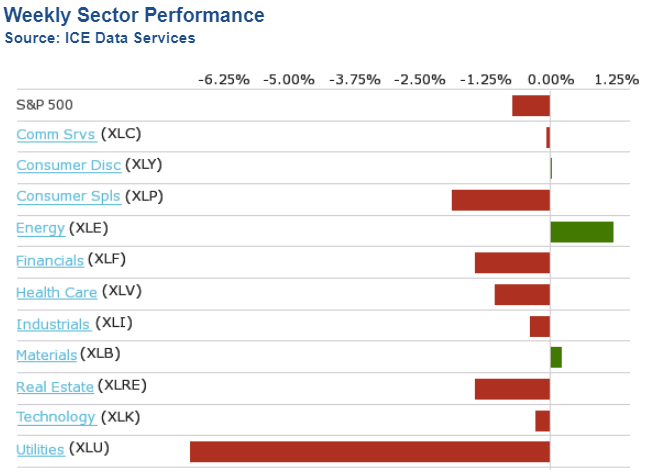This screenshot has width=648, height=476.
Task: Select the Energy sector link
Action: (40, 228)
